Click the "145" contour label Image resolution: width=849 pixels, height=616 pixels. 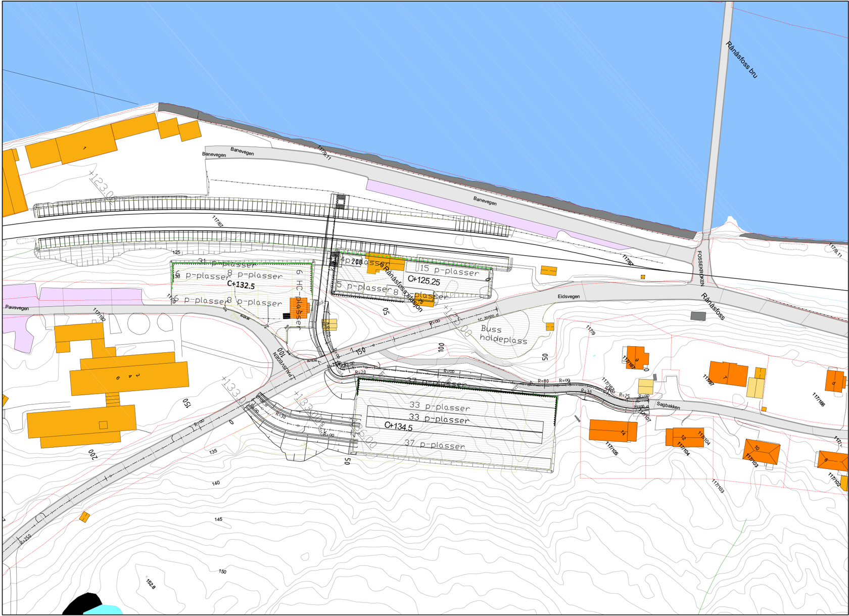tap(218, 519)
